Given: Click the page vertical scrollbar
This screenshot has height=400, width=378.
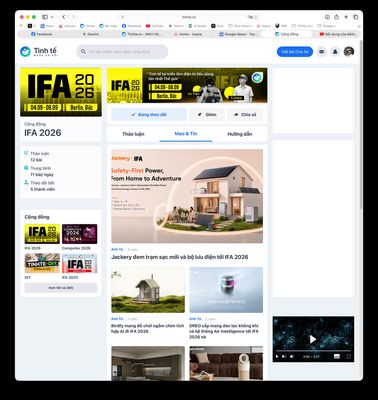Looking at the screenshot, I should point(361,125).
